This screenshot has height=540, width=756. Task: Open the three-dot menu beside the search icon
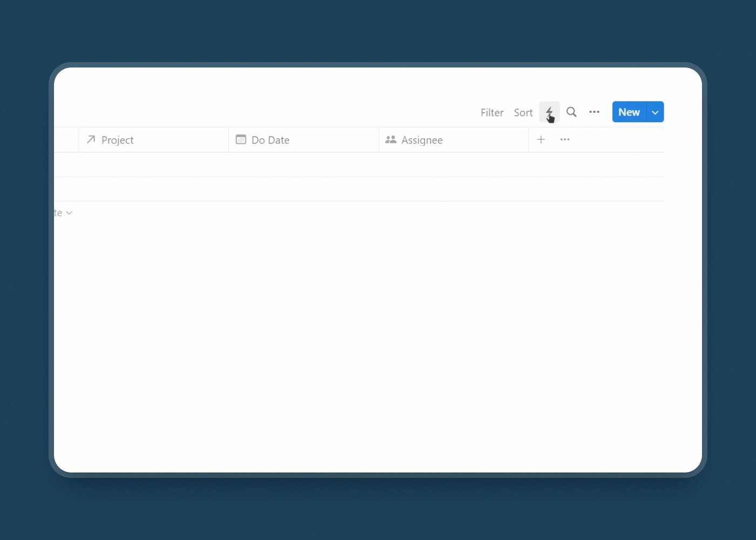point(594,112)
